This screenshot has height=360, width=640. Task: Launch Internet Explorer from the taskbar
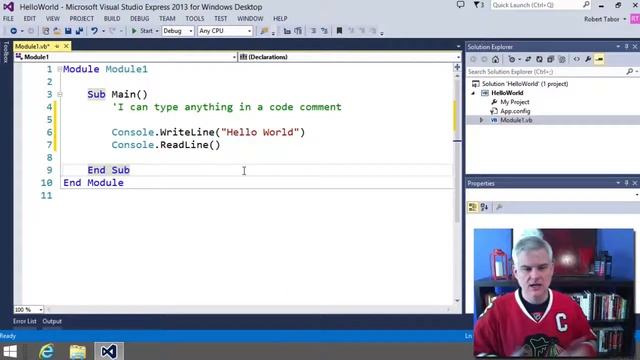(47, 351)
